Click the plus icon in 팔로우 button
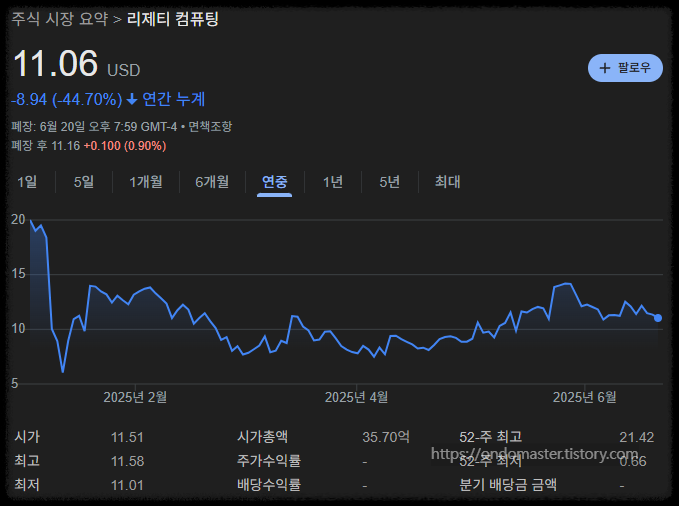 (x=605, y=68)
